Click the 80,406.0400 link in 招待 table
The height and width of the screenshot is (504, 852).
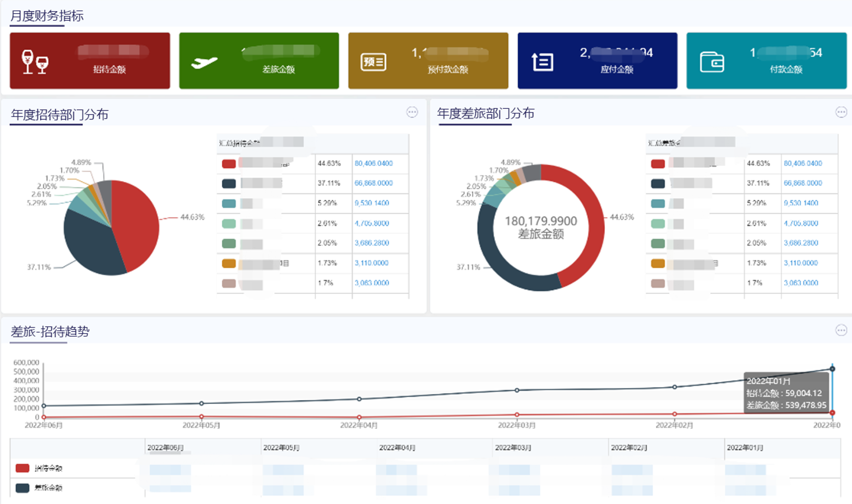click(374, 163)
